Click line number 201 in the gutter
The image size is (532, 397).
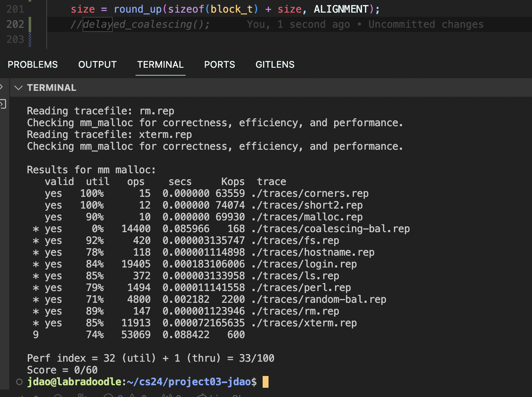coord(15,9)
